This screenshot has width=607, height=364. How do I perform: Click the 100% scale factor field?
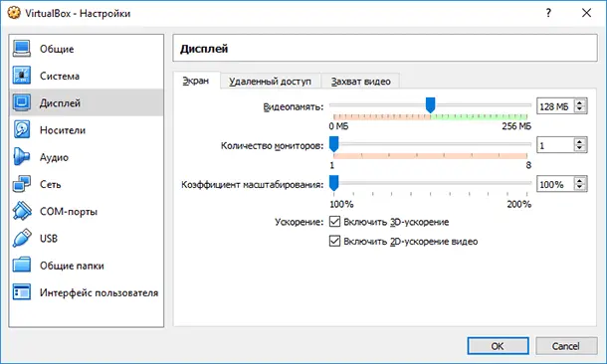555,184
